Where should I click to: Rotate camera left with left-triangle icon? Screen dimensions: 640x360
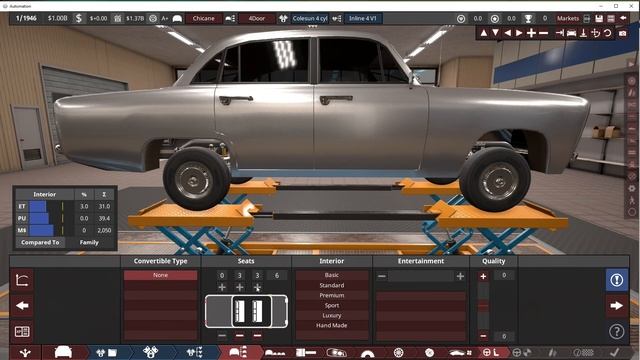(507, 33)
